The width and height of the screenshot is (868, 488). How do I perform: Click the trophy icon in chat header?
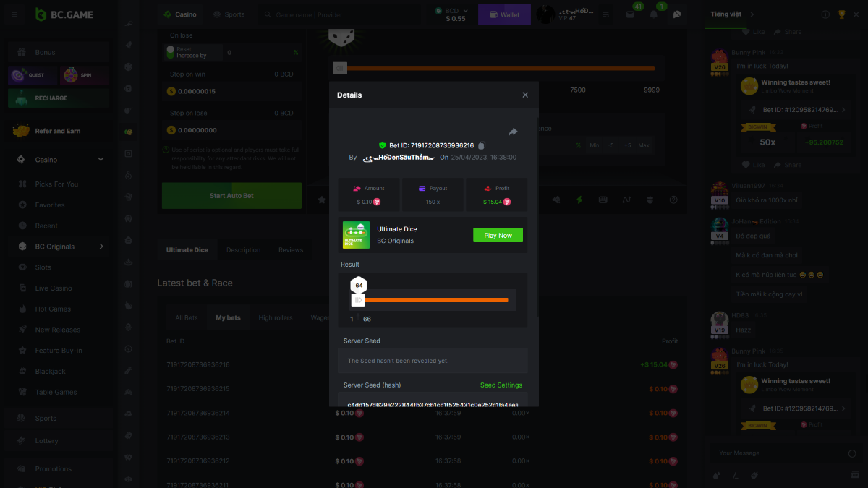[841, 14]
